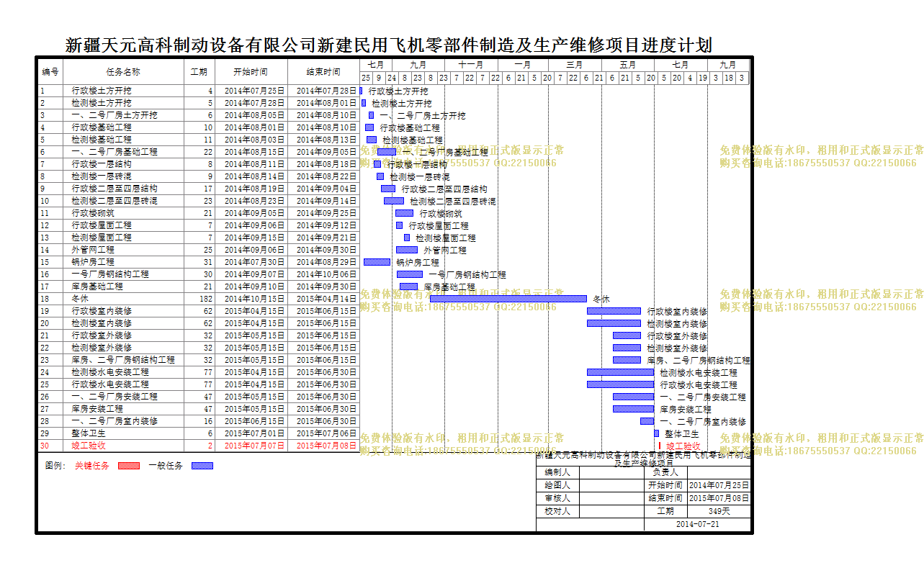Click the 开始时间 column header in the table
This screenshot has height=568, width=924.
click(251, 72)
